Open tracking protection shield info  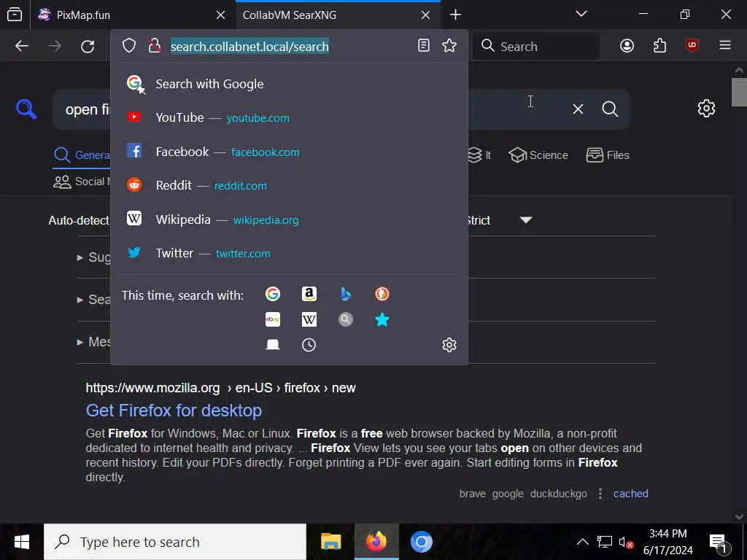(x=129, y=46)
